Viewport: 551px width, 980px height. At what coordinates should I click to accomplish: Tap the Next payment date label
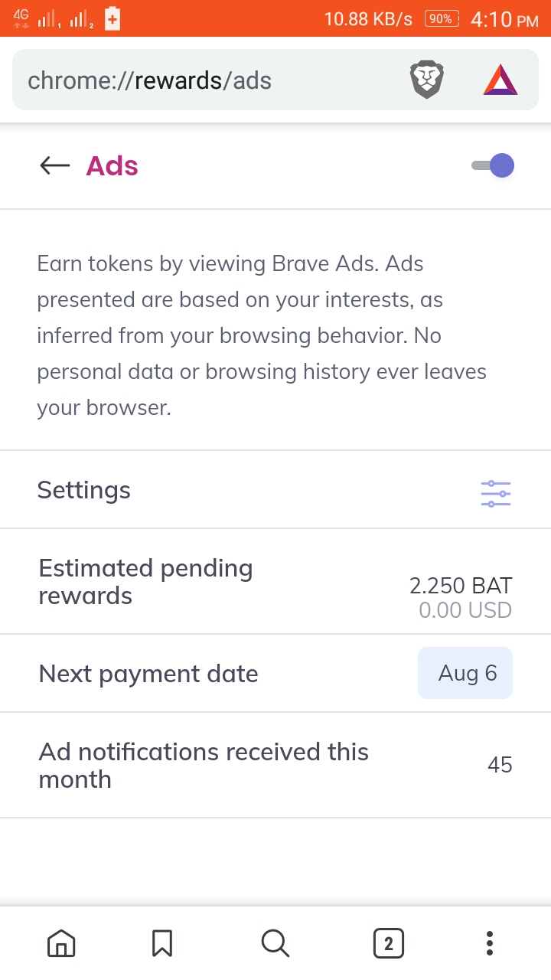coord(148,674)
